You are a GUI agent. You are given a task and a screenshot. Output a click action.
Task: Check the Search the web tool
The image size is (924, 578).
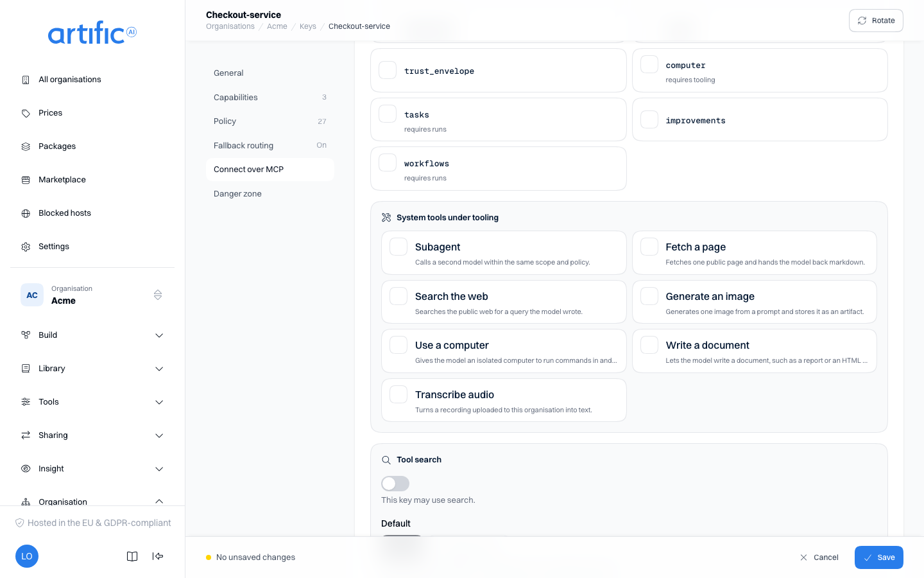click(x=398, y=295)
